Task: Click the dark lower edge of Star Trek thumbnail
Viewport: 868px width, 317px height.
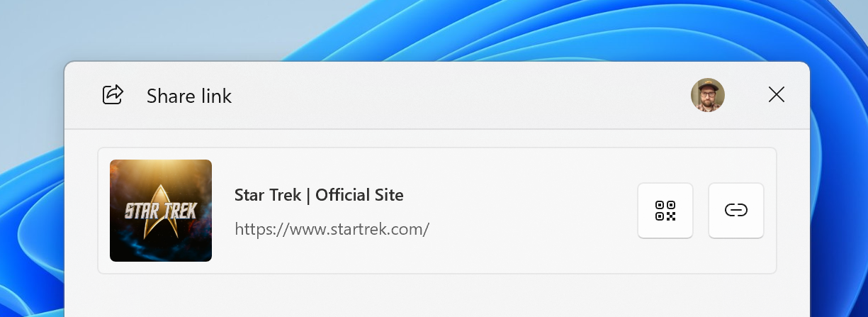Action: click(x=161, y=252)
